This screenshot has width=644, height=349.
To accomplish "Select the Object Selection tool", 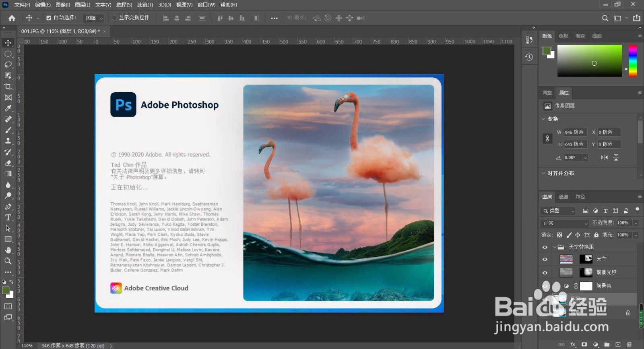I will coord(8,75).
